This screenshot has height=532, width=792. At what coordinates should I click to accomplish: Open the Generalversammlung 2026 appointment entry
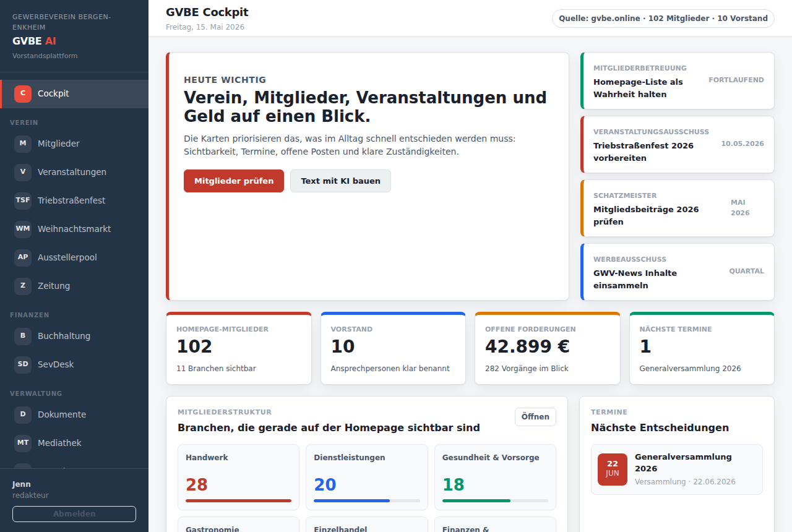(x=677, y=470)
